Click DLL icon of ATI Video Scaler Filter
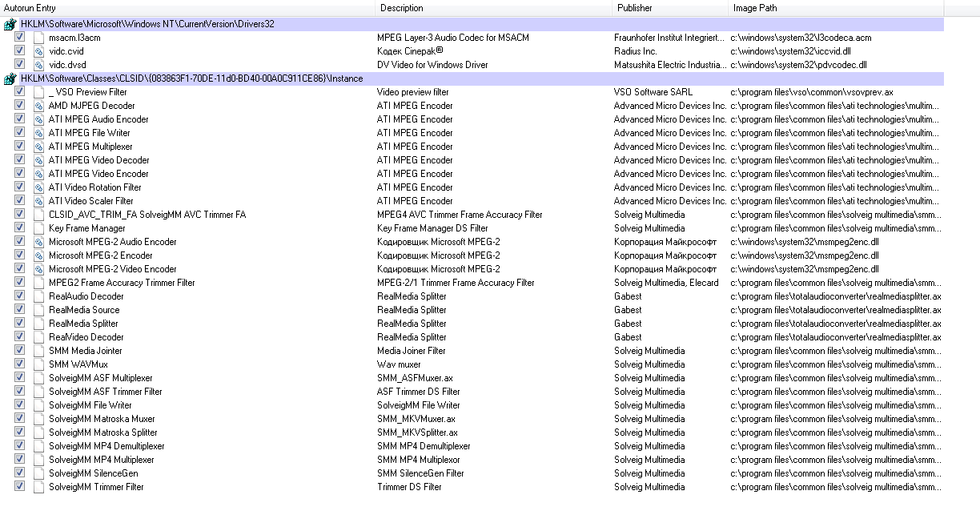This screenshot has width=980, height=527. [x=38, y=201]
